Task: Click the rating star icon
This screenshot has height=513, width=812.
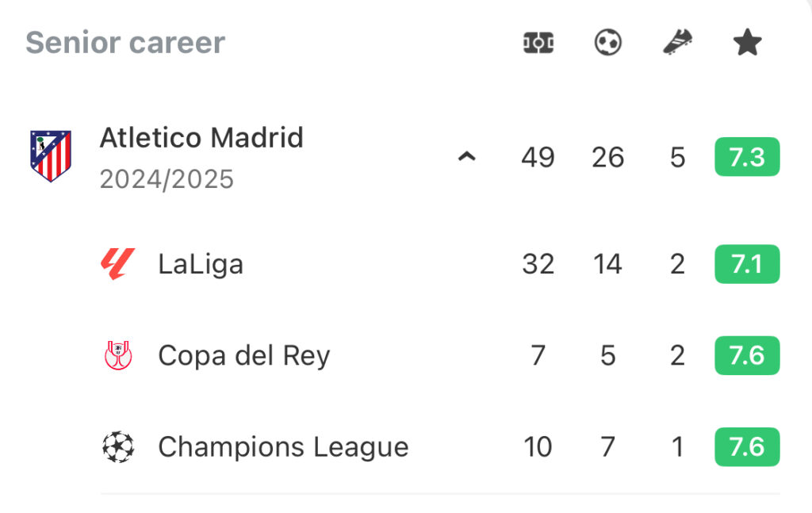Action: pos(747,43)
